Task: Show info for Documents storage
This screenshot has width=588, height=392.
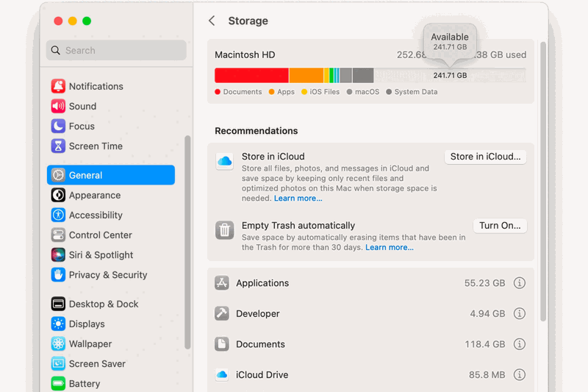Action: (520, 344)
